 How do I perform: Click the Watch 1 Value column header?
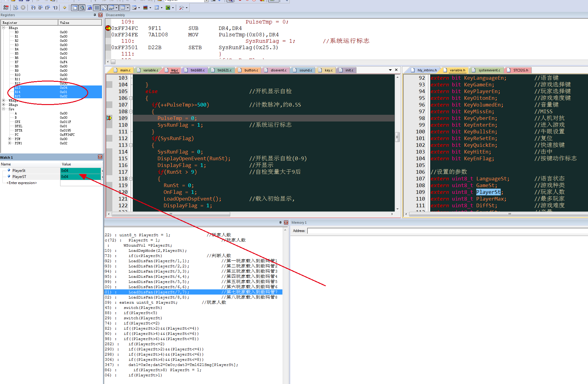point(81,164)
